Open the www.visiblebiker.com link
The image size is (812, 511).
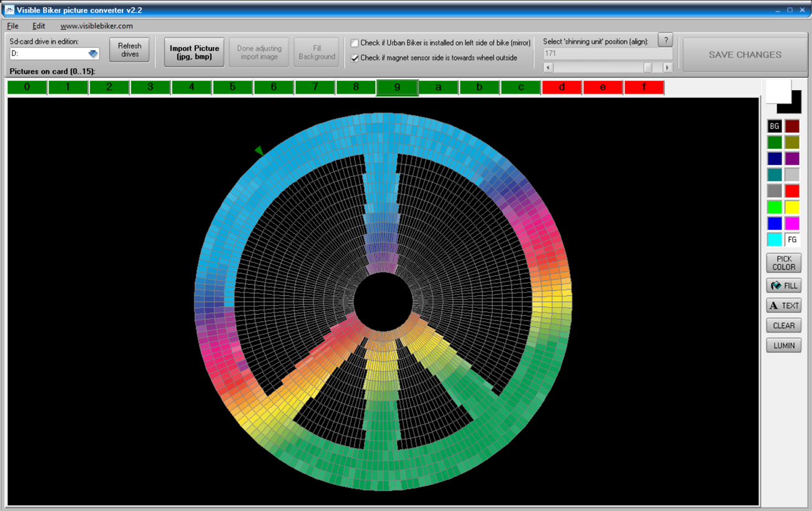point(97,26)
